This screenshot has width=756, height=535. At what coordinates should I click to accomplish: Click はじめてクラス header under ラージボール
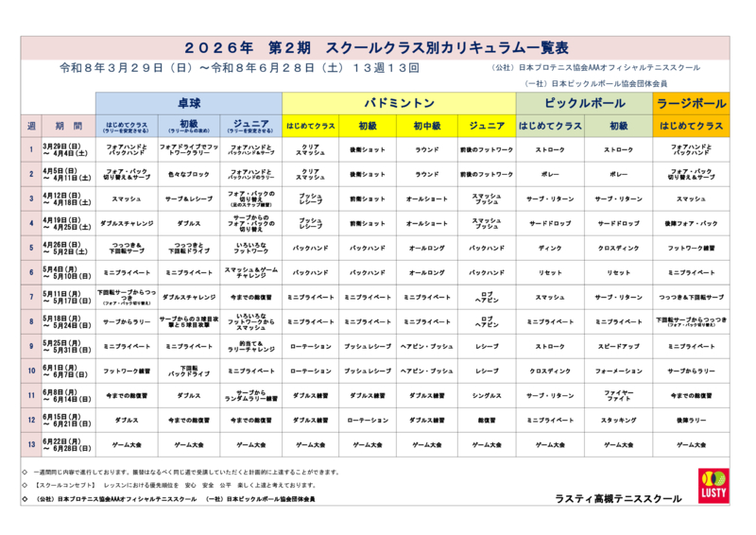(692, 126)
